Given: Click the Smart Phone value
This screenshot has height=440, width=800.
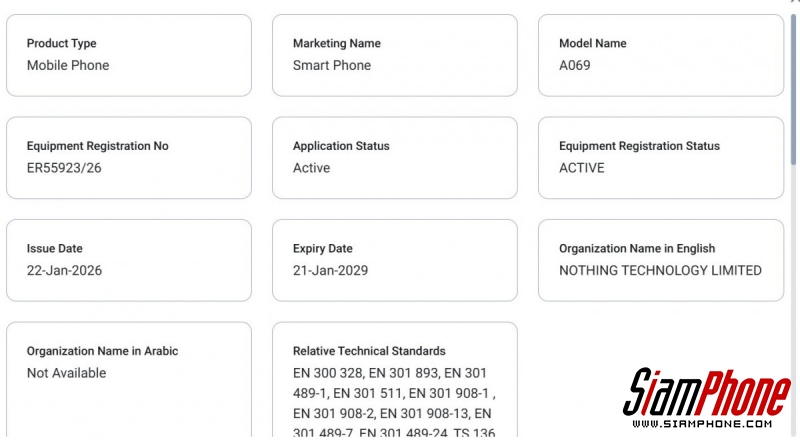Looking at the screenshot, I should tap(331, 66).
